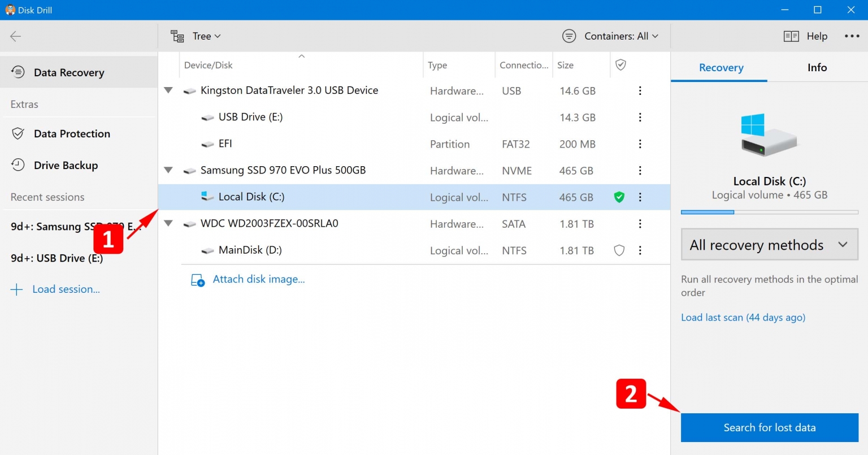Screen dimensions: 868x455
Task: Click the back arrow navigation icon
Action: 15,36
